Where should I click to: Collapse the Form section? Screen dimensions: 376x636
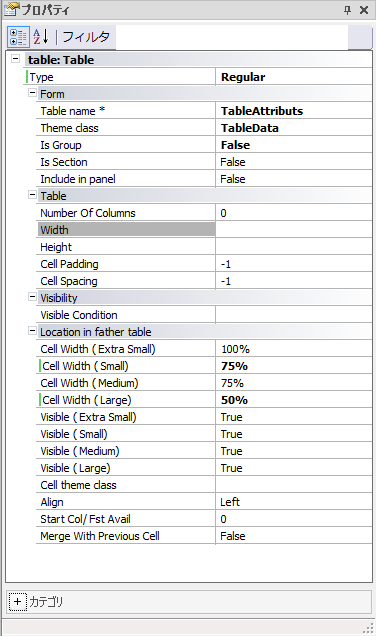click(32, 93)
